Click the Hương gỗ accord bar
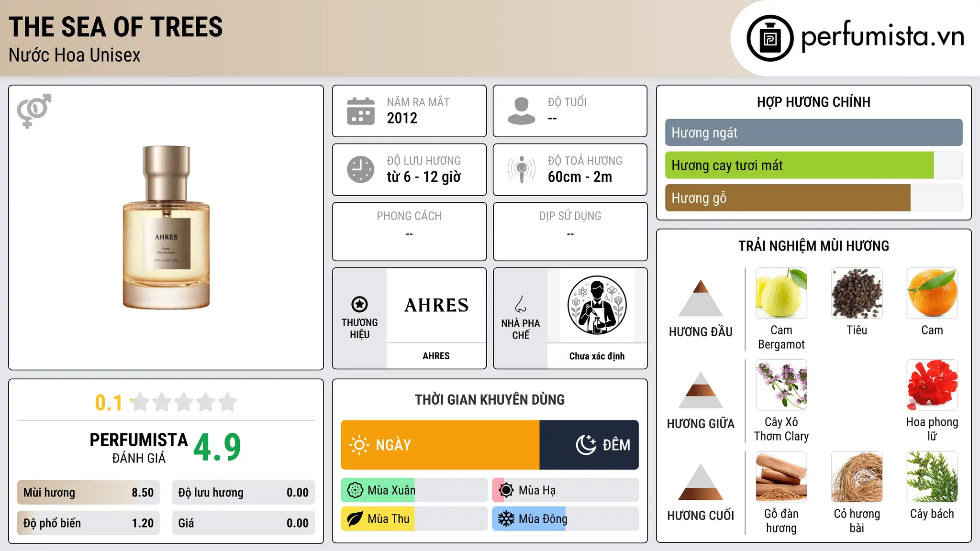Image resolution: width=980 pixels, height=551 pixels. tap(813, 198)
